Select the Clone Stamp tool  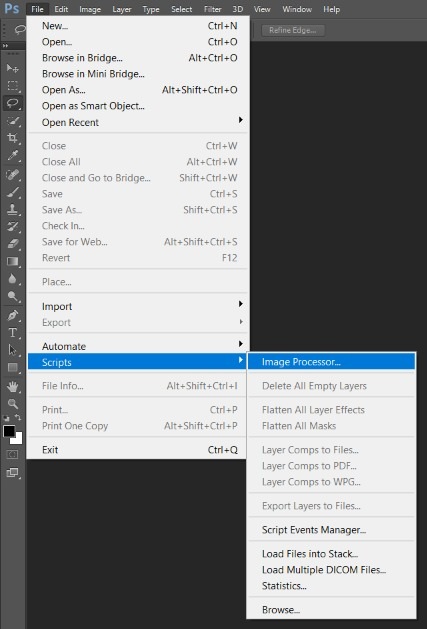(12, 209)
